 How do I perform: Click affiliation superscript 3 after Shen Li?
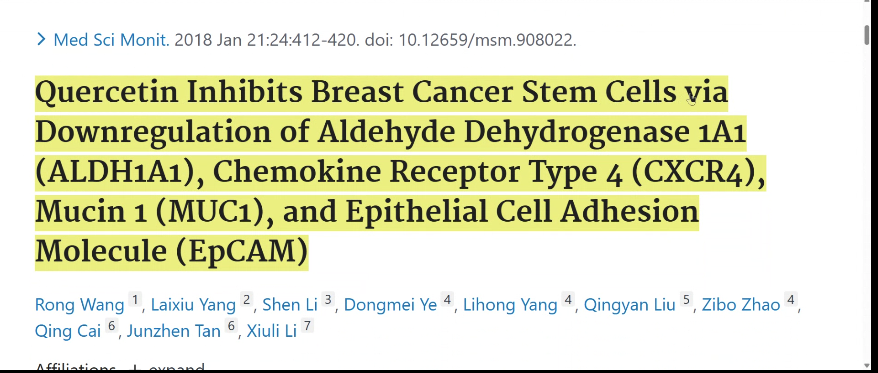point(328,300)
